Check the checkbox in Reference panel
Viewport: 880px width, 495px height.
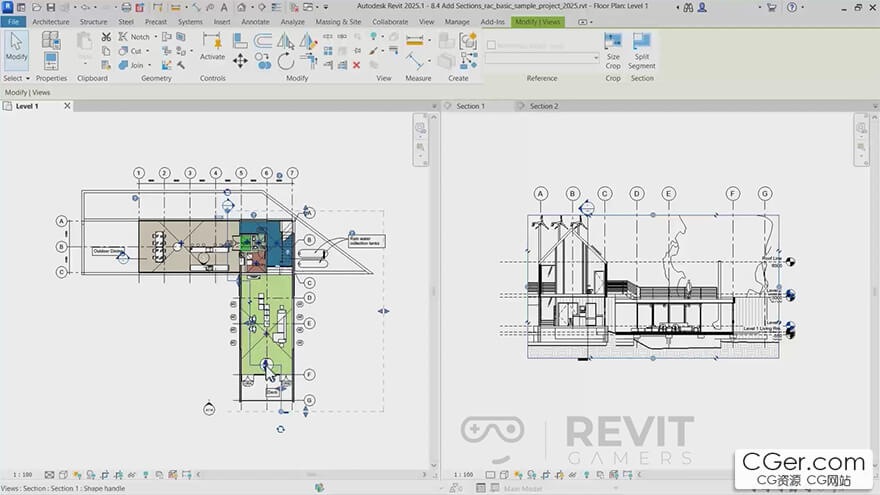click(x=491, y=45)
